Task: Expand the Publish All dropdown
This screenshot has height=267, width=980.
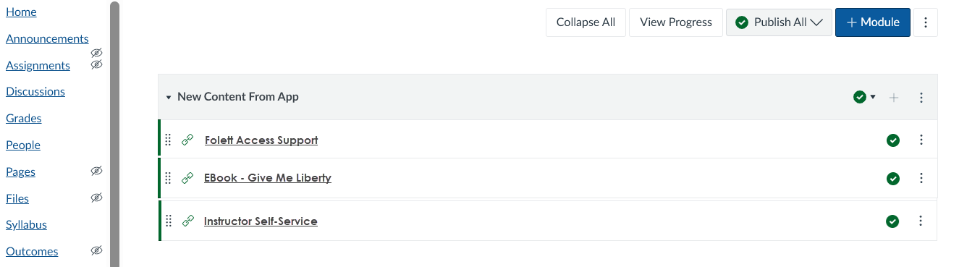Action: point(779,22)
